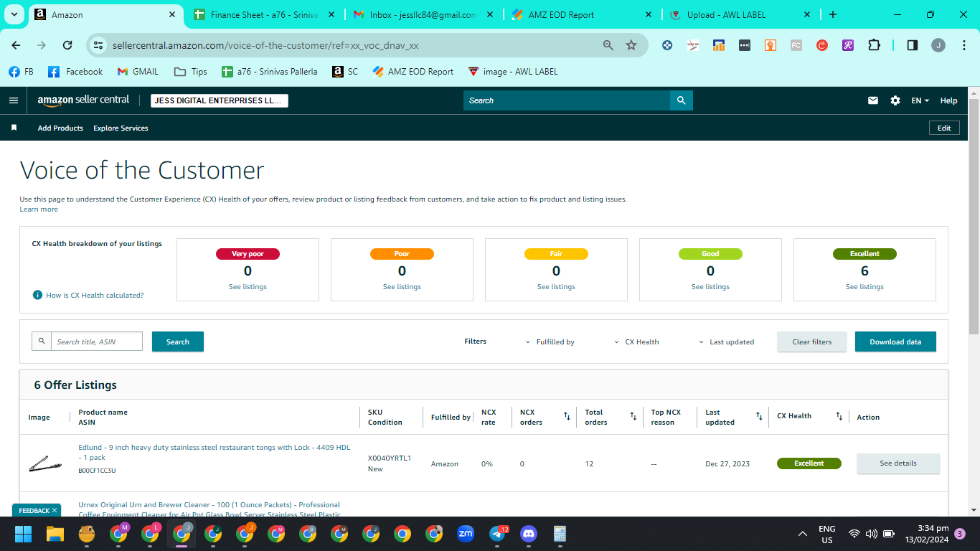Open Chrome tab search chevron

point(14,14)
